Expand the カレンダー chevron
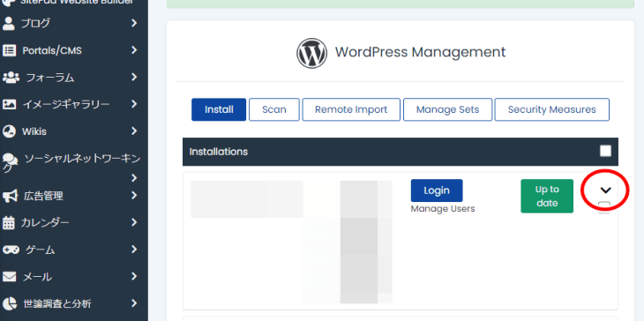Screen dimensions: 644x321 (134, 222)
